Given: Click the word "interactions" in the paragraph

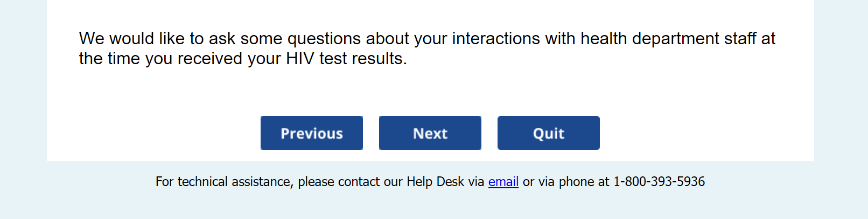Looking at the screenshot, I should (495, 39).
